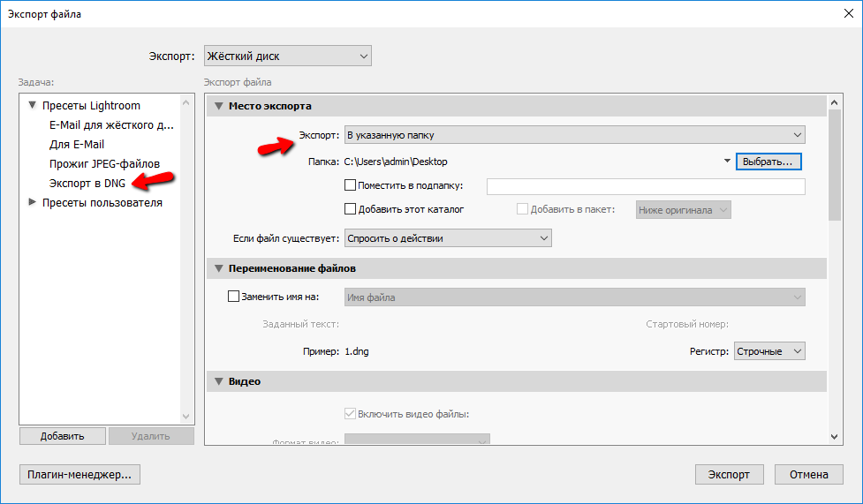Collapse the Переименование файлов section triangle
This screenshot has height=504, width=863.
pos(218,268)
